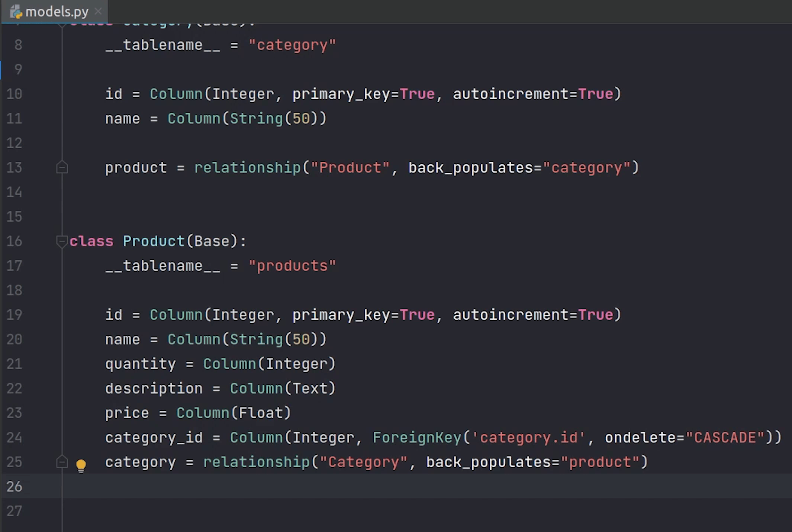Close the models.py tab
The image size is (792, 532).
(98, 12)
